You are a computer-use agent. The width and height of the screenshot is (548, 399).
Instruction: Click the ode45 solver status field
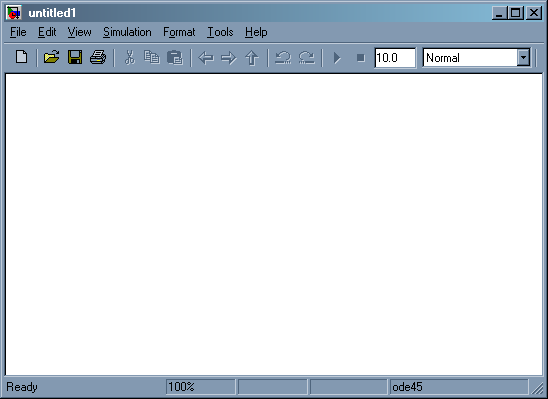[x=459, y=387]
